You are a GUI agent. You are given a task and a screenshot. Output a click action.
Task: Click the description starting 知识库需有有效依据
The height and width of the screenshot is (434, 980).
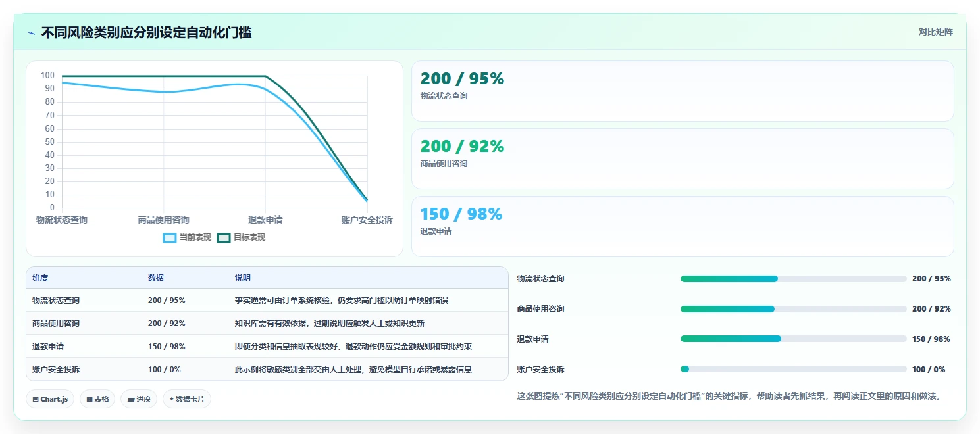click(330, 324)
